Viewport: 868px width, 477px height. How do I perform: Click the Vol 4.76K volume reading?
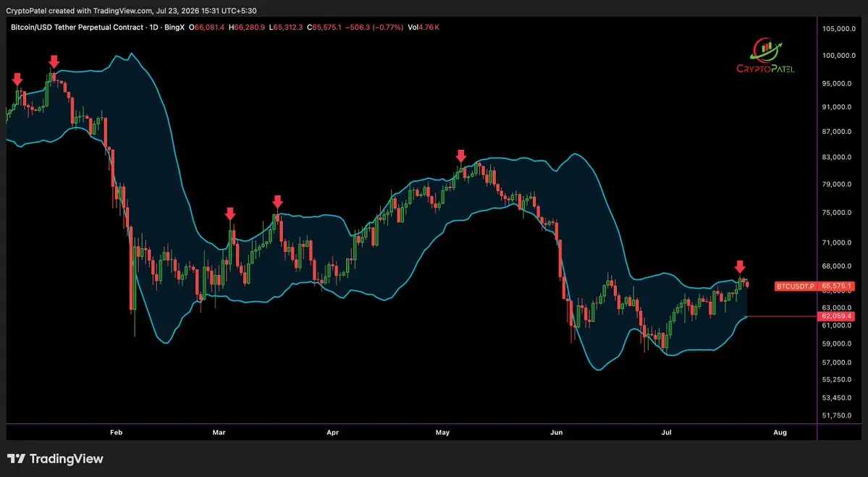[424, 27]
